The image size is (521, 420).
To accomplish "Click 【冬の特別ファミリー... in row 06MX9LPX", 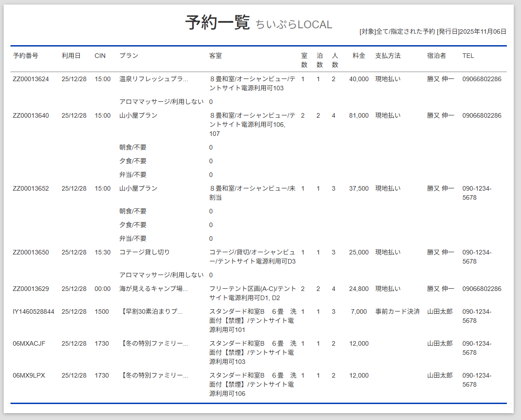I will point(154,375).
